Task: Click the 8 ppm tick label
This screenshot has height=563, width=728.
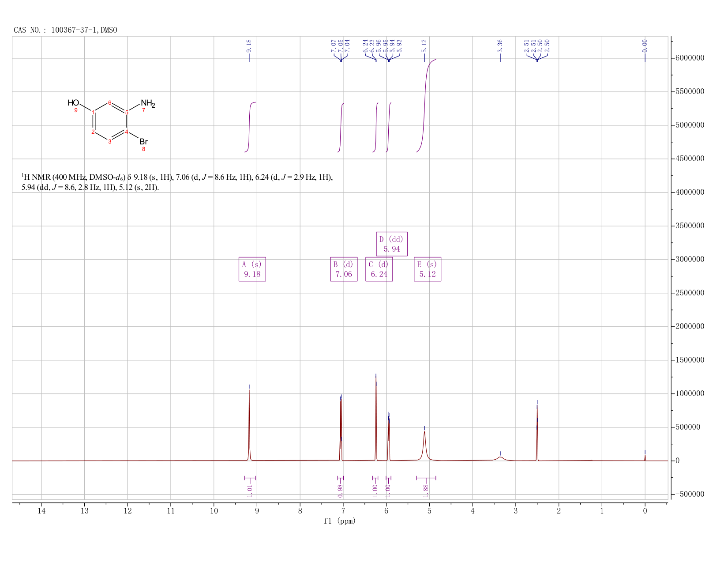Action: [x=300, y=510]
